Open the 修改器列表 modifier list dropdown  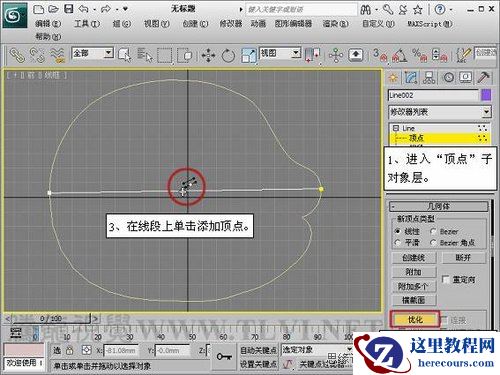pyautogui.click(x=440, y=112)
